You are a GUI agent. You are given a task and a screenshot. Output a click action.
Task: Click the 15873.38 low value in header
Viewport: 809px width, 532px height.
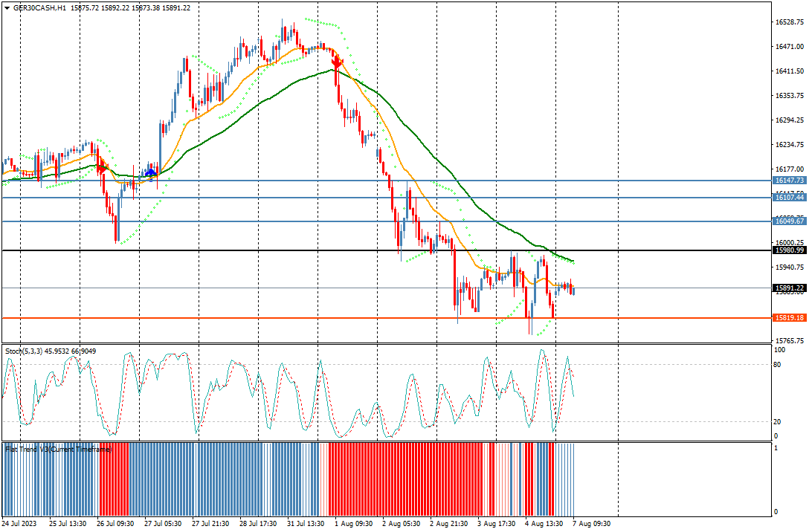[x=146, y=7]
